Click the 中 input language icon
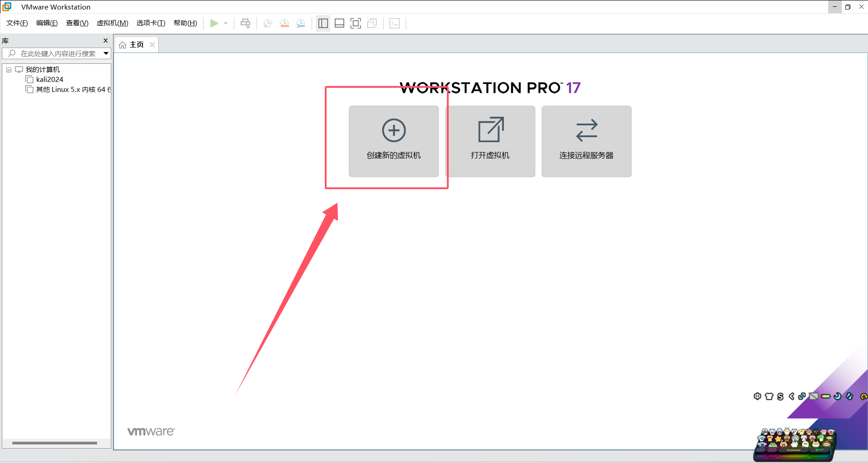 click(757, 396)
